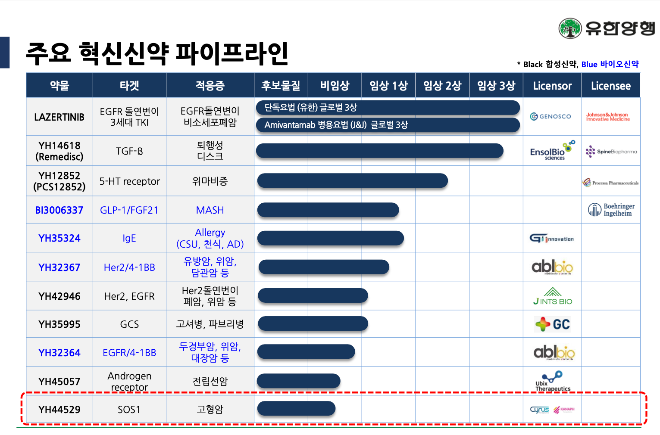Select the BI3006337 drug name
The width and height of the screenshot is (660, 435).
(59, 210)
